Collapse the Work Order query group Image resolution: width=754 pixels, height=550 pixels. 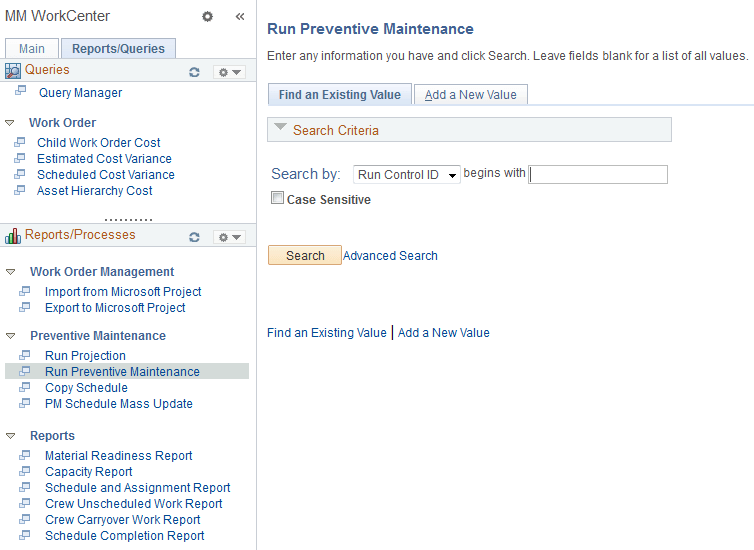pyautogui.click(x=10, y=123)
